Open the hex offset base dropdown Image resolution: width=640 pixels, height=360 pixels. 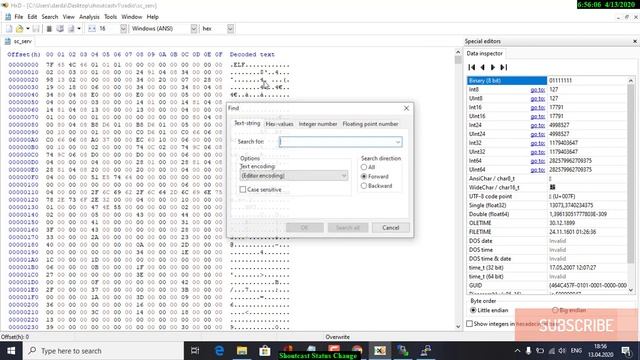pyautogui.click(x=230, y=29)
